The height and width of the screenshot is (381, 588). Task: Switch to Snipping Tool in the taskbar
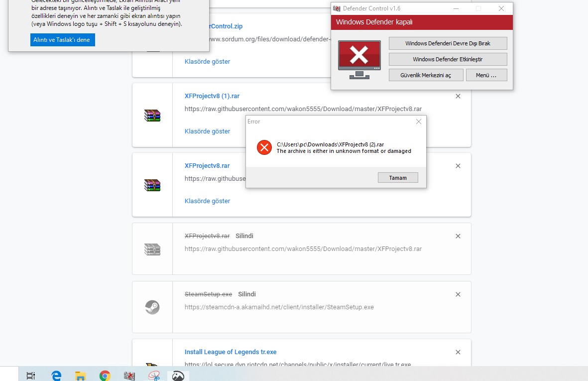pos(154,376)
